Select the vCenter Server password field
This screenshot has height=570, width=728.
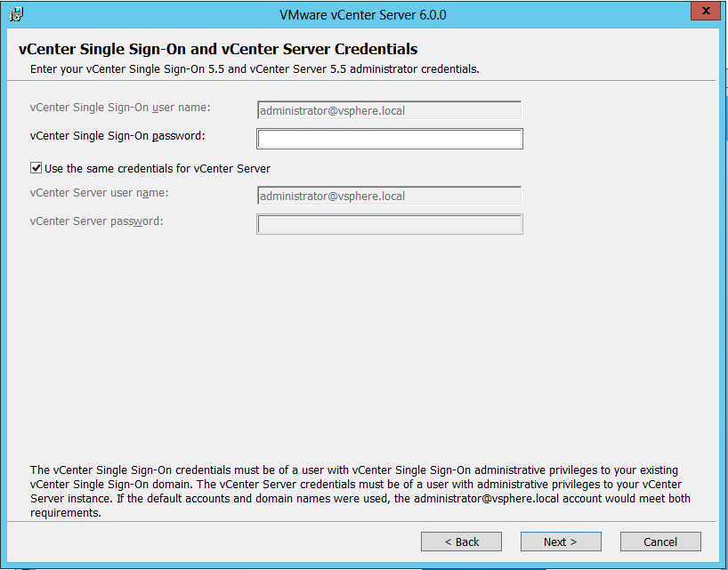[x=389, y=224]
